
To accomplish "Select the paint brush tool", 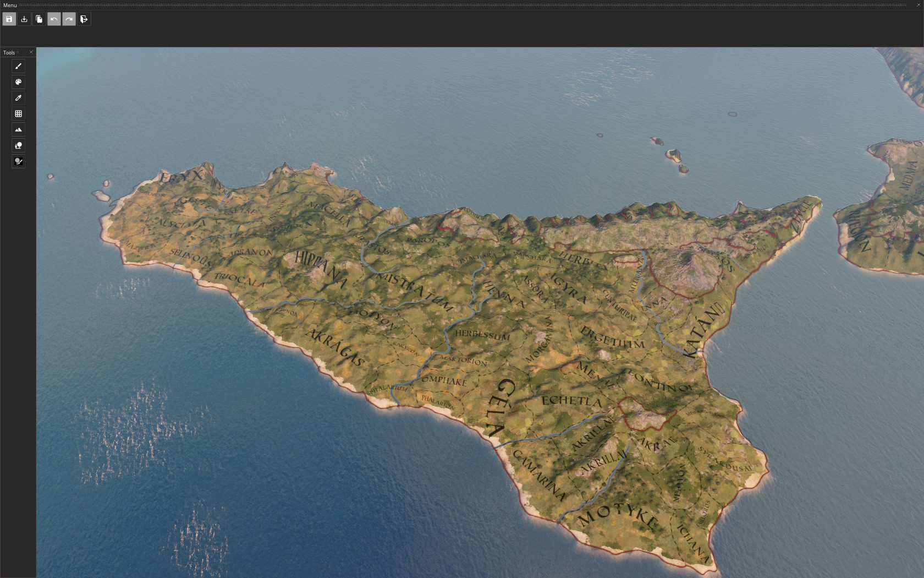I will pos(18,66).
